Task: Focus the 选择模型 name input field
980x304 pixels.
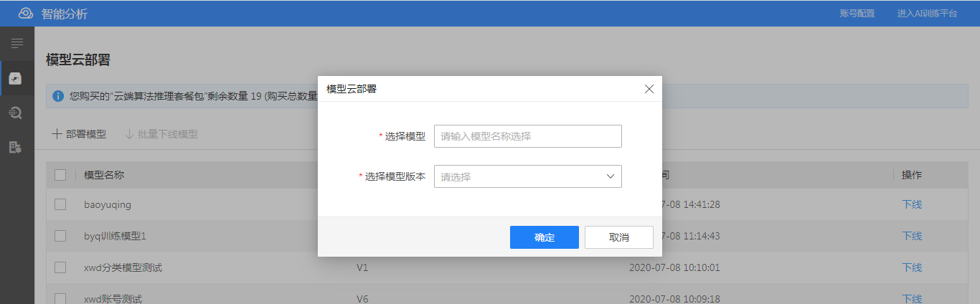Action: (528, 136)
